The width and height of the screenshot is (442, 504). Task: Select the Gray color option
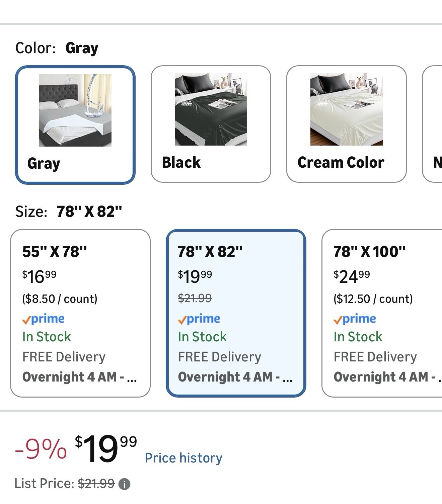click(x=75, y=124)
